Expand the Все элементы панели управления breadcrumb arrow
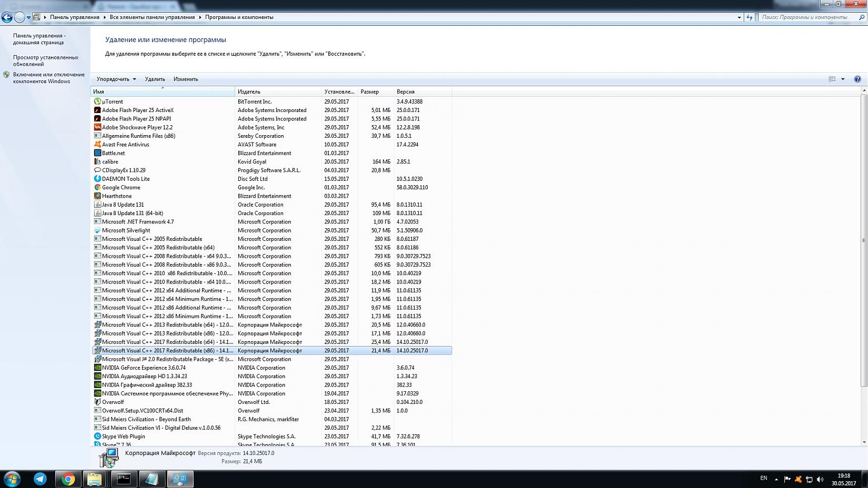 [x=200, y=17]
